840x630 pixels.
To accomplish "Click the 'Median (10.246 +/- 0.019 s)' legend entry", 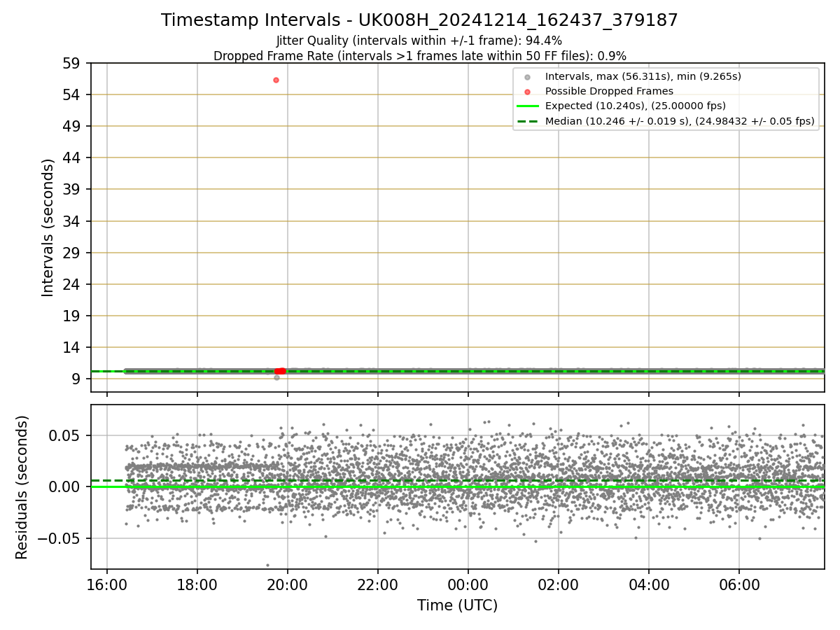I will [x=679, y=121].
